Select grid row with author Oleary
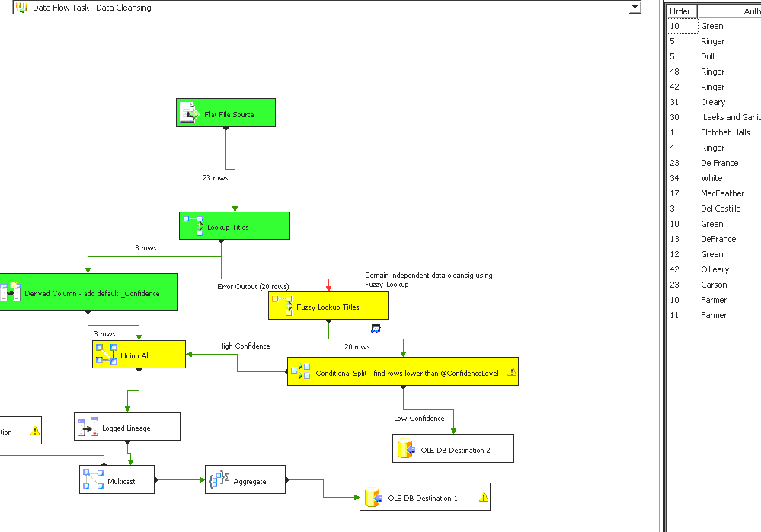Screen dimensions: 761x532 [x=714, y=102]
